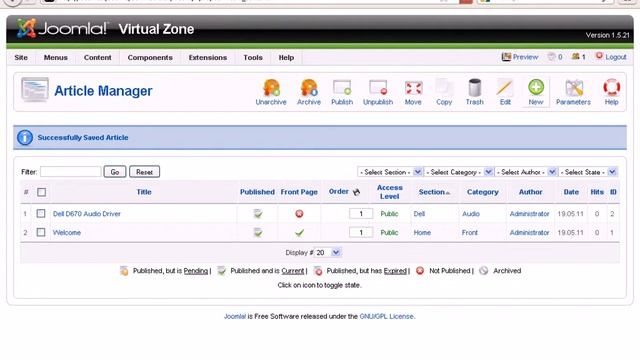
Task: Toggle published state of Welcome article
Action: click(x=258, y=232)
